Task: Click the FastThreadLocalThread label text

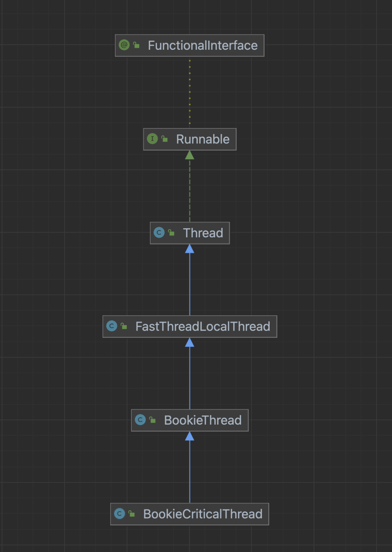Action: click(203, 327)
